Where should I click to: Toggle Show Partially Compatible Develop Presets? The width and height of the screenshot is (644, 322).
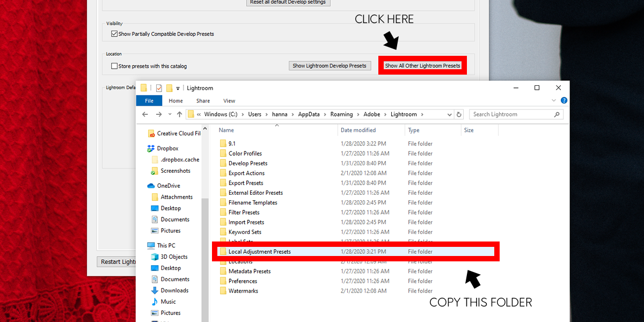click(x=114, y=34)
